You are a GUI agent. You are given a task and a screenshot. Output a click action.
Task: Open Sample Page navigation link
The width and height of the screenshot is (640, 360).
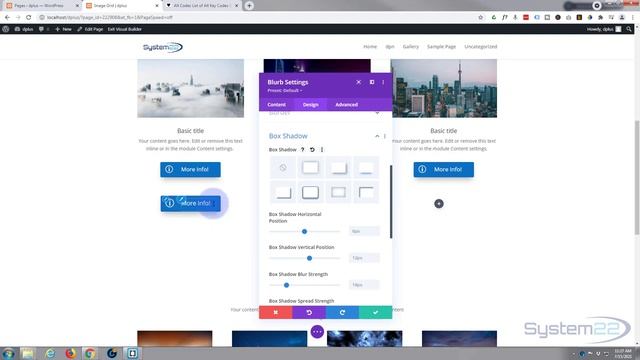(441, 47)
